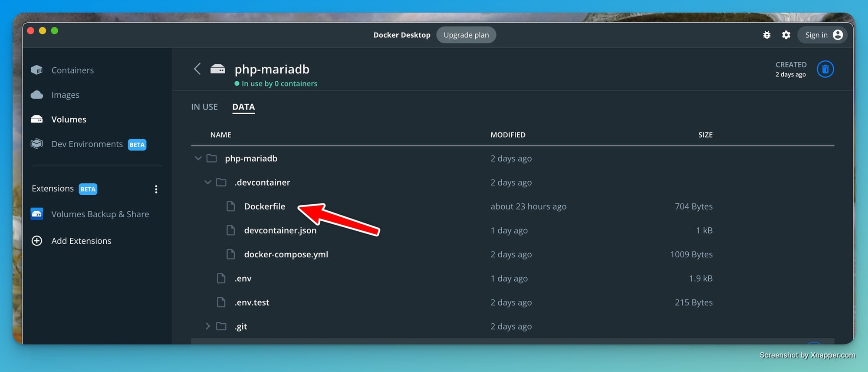This screenshot has width=868, height=372.
Task: Delete volume with the trash icon
Action: coord(825,69)
